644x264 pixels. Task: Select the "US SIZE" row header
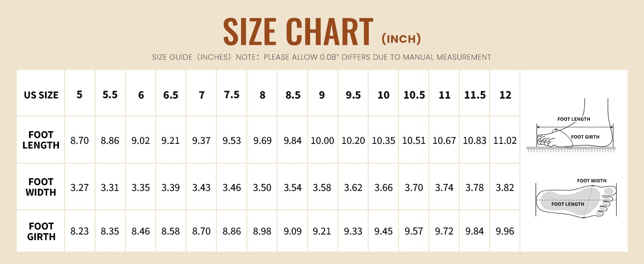(x=41, y=95)
